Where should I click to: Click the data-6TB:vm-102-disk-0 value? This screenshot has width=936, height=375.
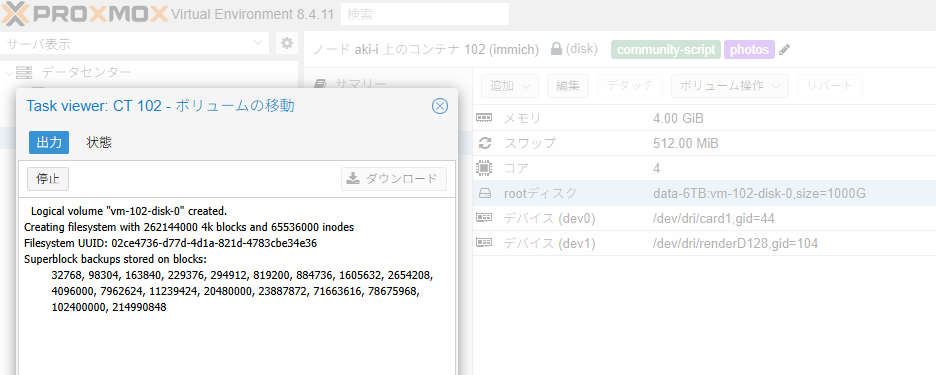point(760,193)
